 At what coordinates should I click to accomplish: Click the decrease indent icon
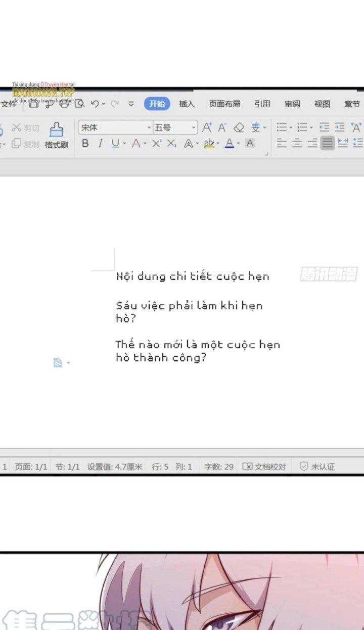tap(324, 128)
